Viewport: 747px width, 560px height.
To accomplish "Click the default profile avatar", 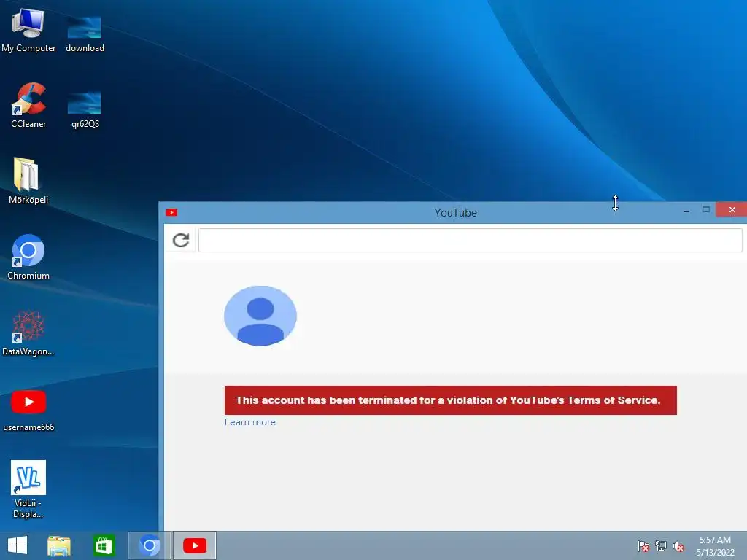I will point(260,316).
